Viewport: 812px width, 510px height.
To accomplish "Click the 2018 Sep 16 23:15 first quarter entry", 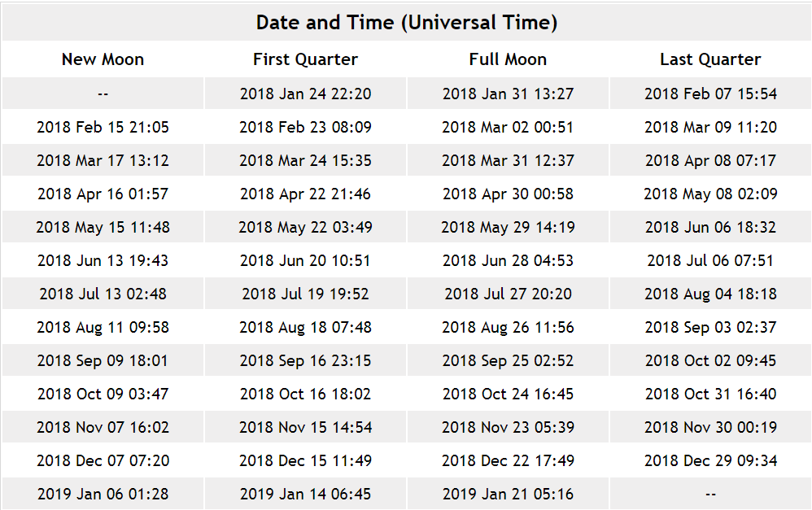I will [x=305, y=361].
